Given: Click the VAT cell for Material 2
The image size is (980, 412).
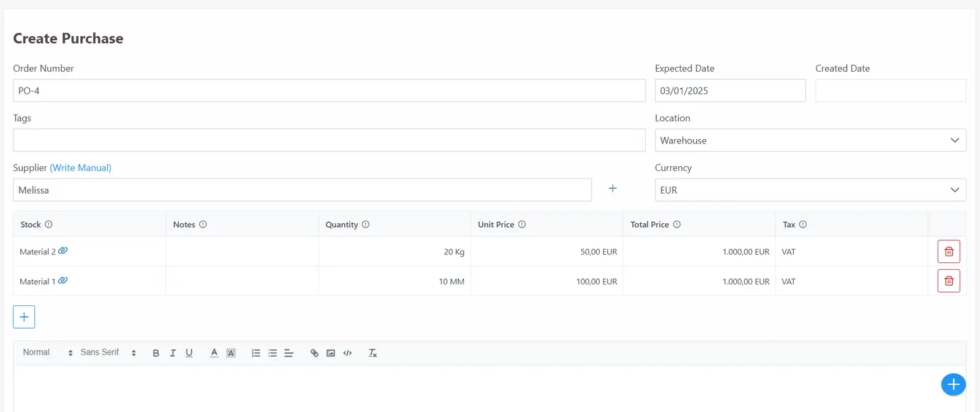Looking at the screenshot, I should coord(852,251).
